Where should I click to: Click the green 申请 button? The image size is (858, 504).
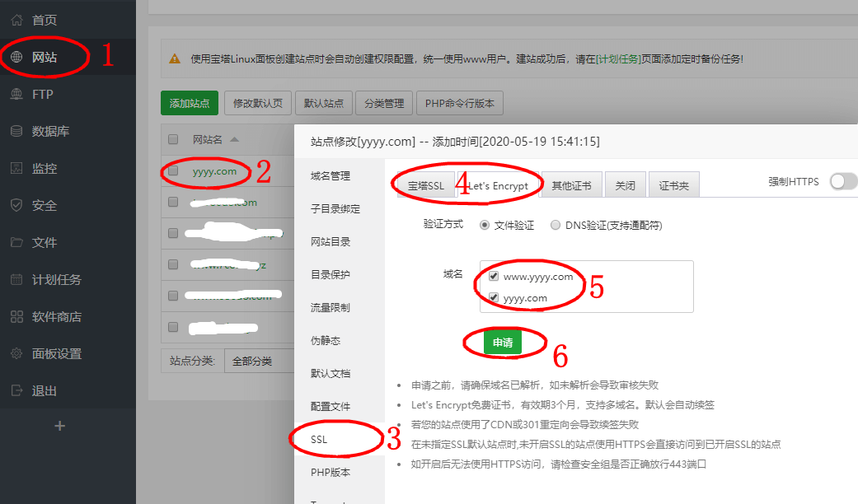(503, 343)
